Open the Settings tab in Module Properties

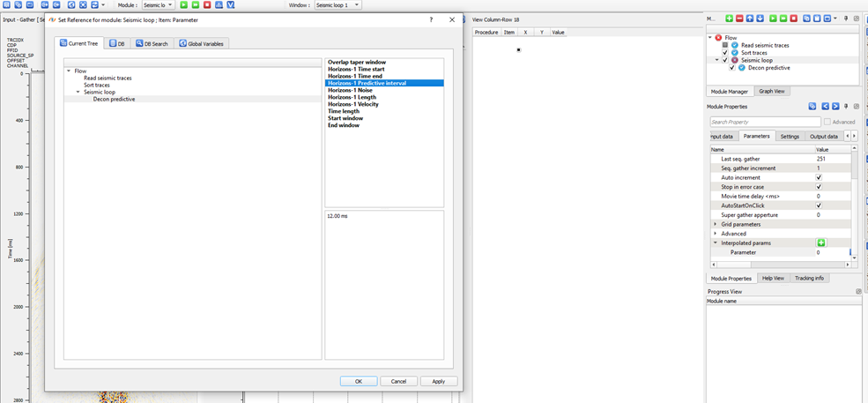tap(790, 136)
